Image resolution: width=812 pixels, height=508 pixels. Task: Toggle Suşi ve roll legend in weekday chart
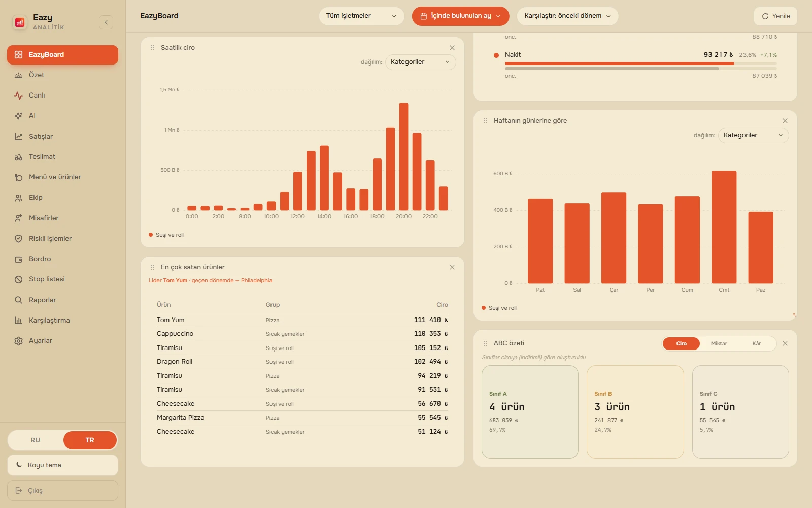[x=499, y=308]
